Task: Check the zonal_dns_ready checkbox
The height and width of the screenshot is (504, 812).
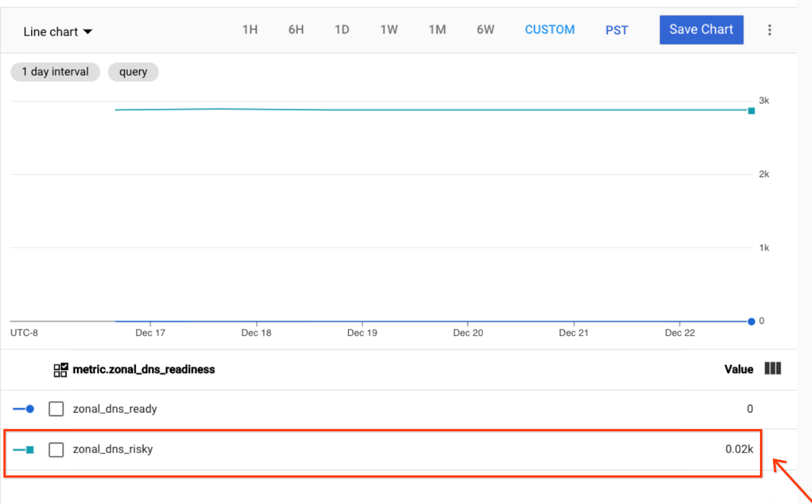Action: pos(56,409)
